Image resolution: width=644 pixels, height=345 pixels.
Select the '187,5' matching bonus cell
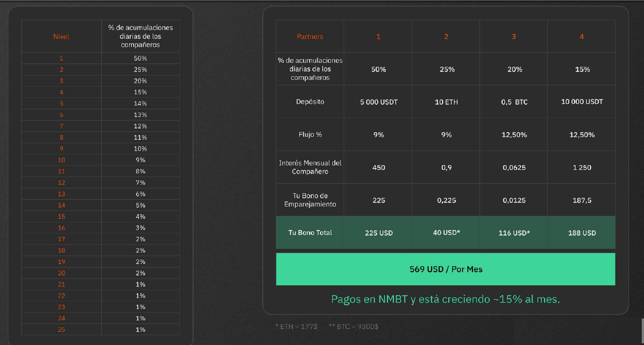click(582, 200)
